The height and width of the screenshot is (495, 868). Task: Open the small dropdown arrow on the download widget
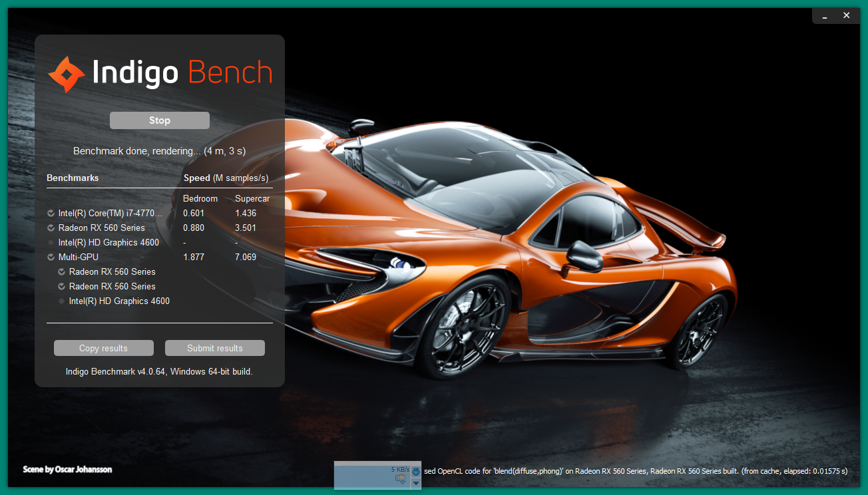point(416,484)
